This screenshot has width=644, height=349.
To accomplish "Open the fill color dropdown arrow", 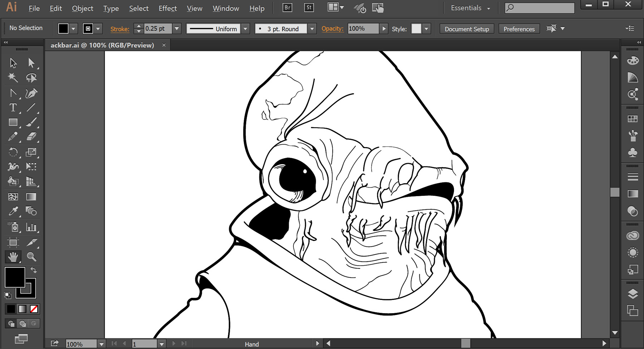I will pyautogui.click(x=73, y=29).
